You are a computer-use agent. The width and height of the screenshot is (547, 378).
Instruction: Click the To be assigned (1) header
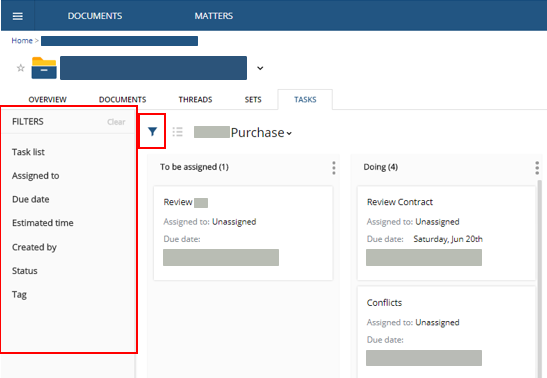194,167
